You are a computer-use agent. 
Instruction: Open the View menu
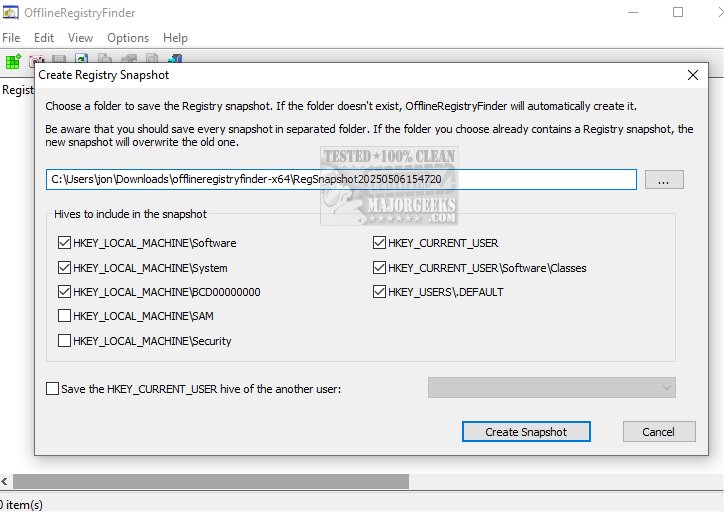81,38
